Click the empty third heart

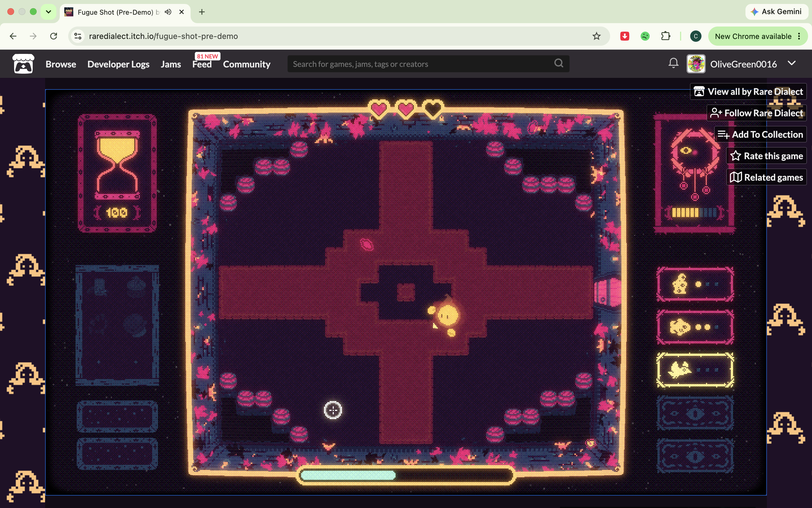click(x=433, y=109)
